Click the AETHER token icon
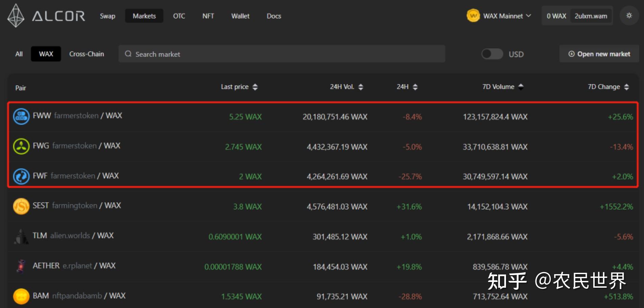 21,266
